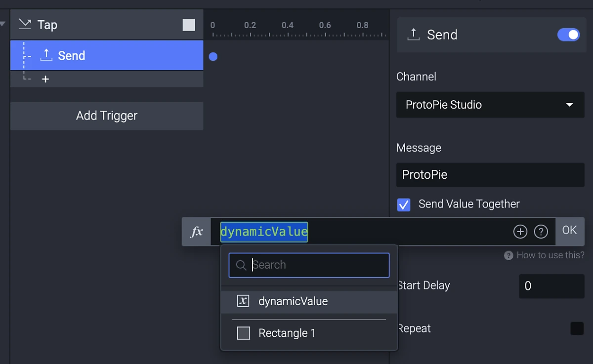Click the fx formula icon
This screenshot has width=593, height=364.
pos(197,232)
